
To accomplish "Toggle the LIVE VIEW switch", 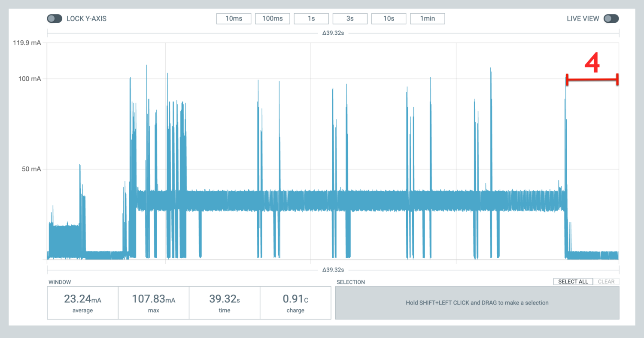I will point(611,18).
